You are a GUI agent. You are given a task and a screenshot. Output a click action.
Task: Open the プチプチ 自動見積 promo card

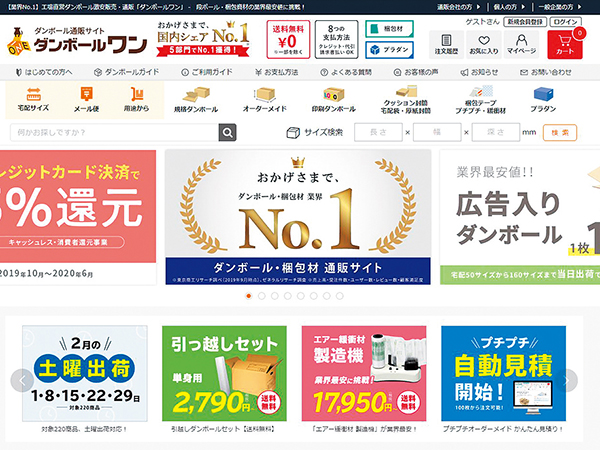coord(504,373)
